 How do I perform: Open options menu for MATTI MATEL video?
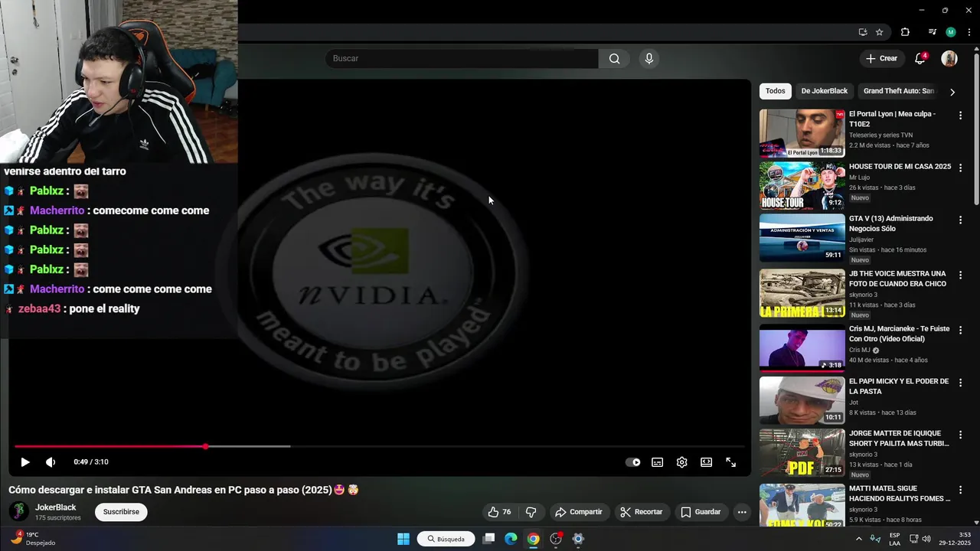(960, 490)
